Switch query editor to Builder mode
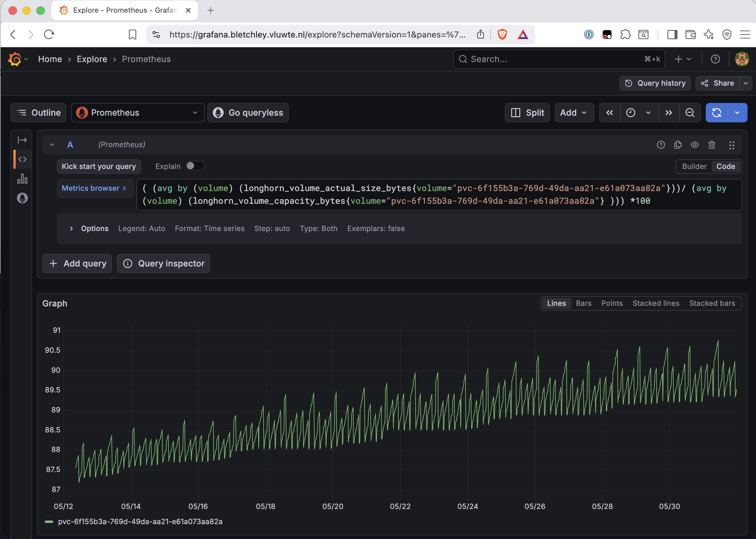Viewport: 756px width, 539px height. click(694, 167)
